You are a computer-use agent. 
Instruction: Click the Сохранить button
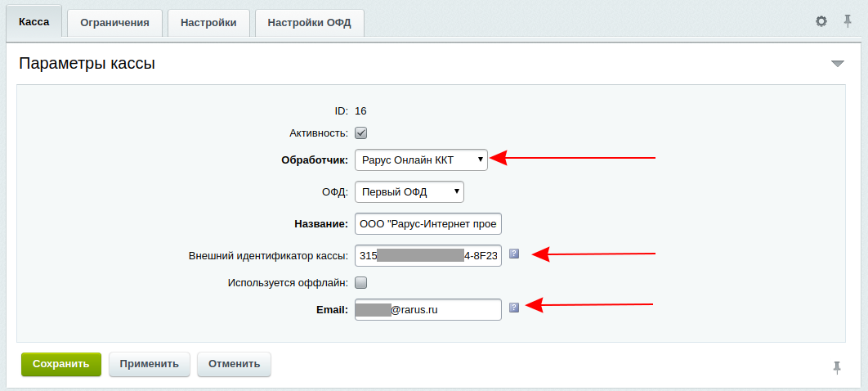[x=61, y=364]
